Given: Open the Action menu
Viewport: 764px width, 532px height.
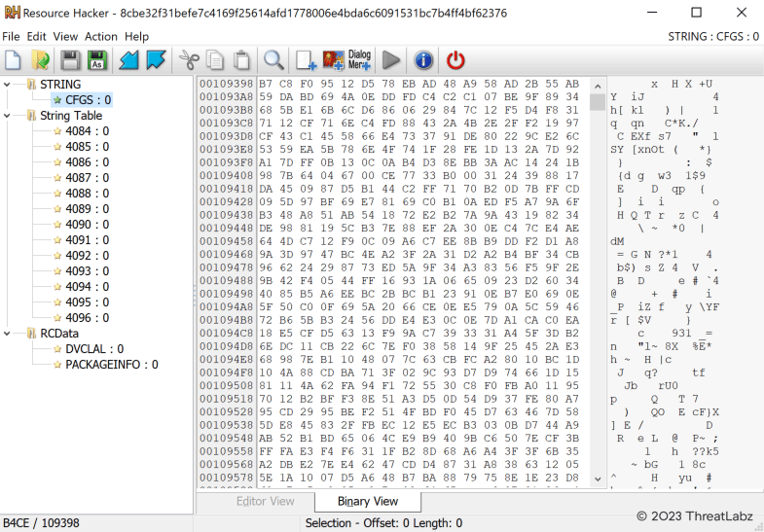Looking at the screenshot, I should (x=100, y=36).
